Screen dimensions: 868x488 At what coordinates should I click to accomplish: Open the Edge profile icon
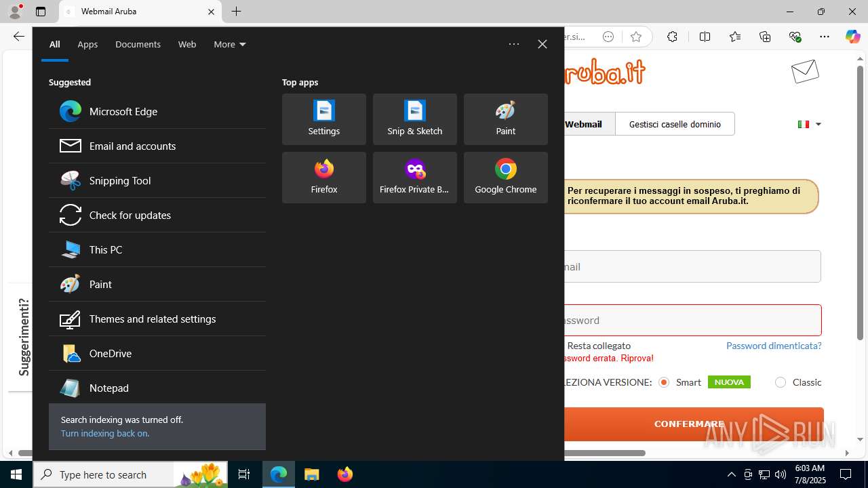(15, 12)
